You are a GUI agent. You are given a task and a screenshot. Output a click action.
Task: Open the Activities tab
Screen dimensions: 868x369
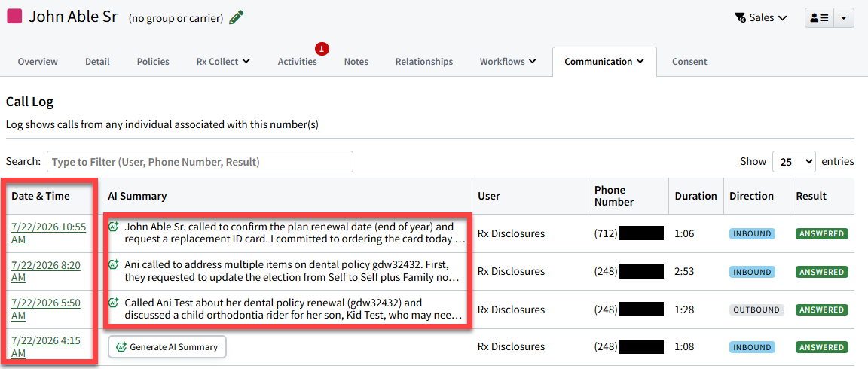[x=298, y=62]
